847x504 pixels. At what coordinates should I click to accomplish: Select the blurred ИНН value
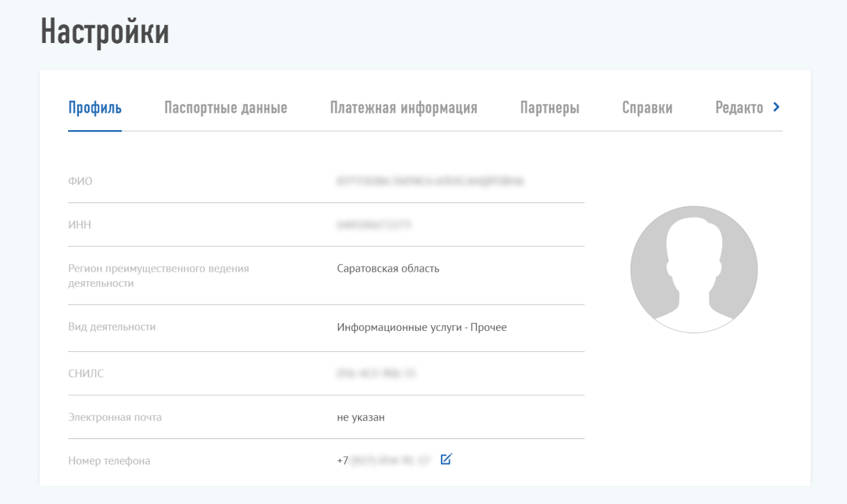[374, 225]
